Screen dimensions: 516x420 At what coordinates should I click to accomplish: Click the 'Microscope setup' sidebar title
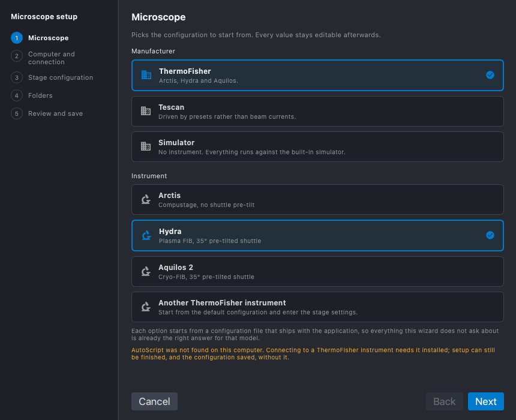(x=44, y=16)
